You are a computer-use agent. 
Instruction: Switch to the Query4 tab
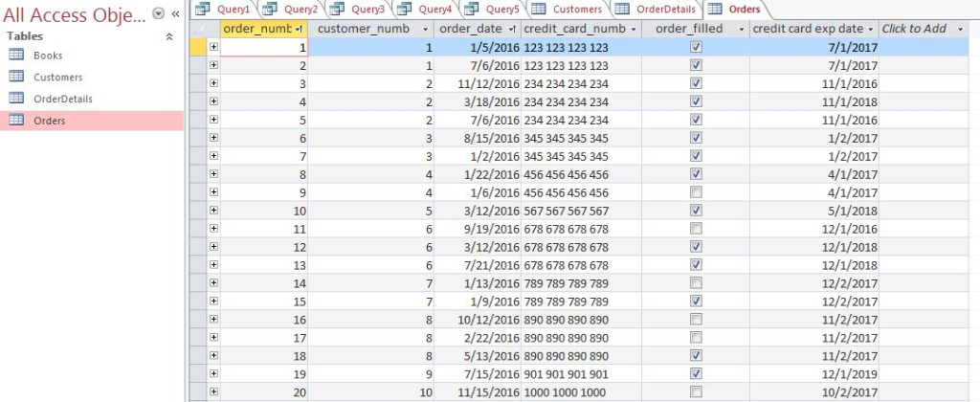[426, 10]
